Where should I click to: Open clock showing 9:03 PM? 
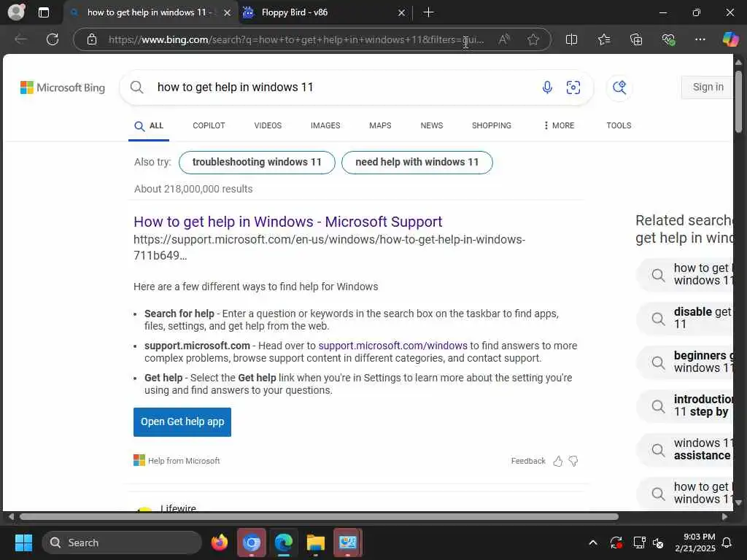click(695, 542)
